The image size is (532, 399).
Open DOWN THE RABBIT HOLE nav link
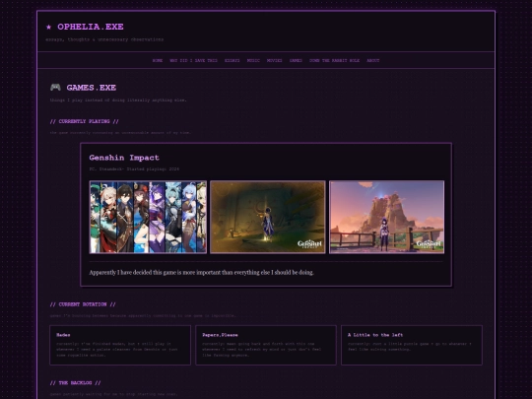pyautogui.click(x=334, y=60)
